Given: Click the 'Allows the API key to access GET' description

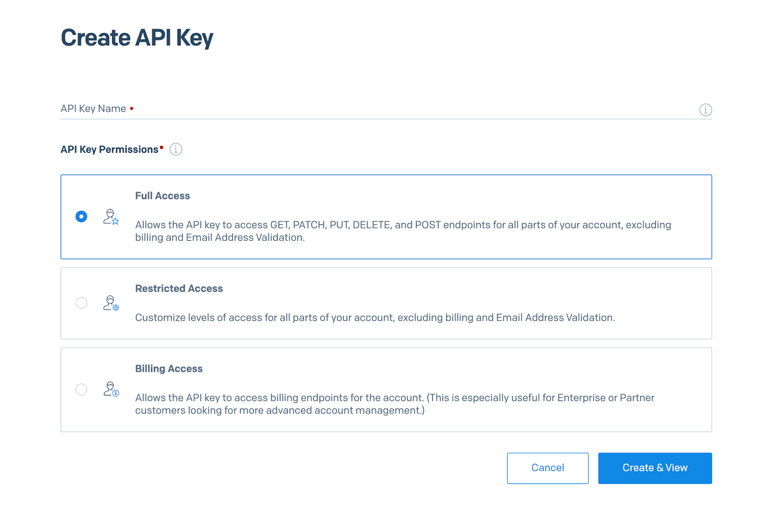Looking at the screenshot, I should coord(403,231).
